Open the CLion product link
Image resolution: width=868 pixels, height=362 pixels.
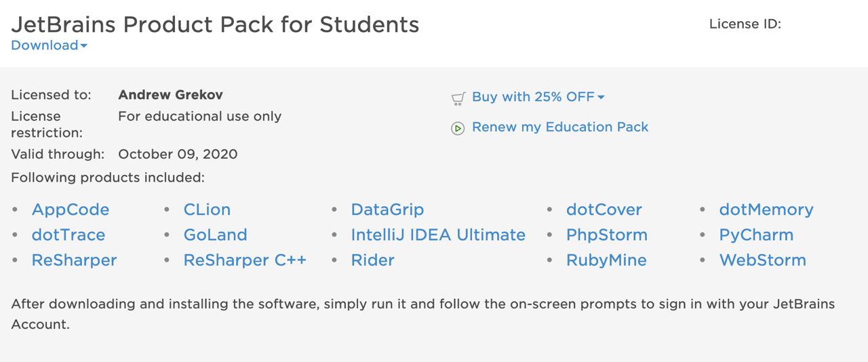[207, 209]
